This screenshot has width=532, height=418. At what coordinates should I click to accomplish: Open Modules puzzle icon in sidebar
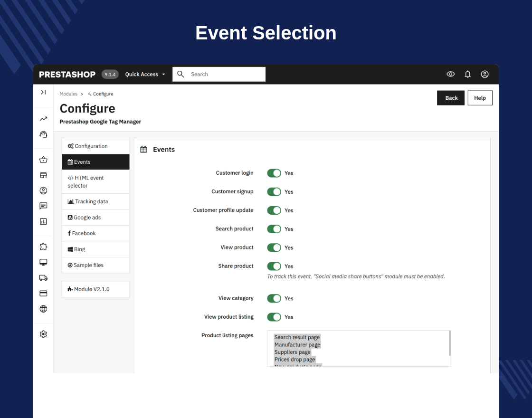43,247
